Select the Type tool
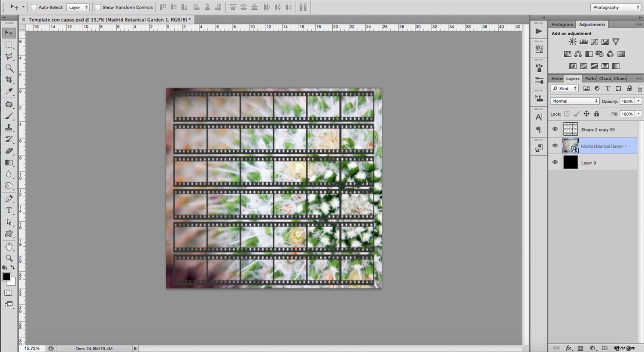Viewport: 644px width, 352px height. tap(9, 211)
